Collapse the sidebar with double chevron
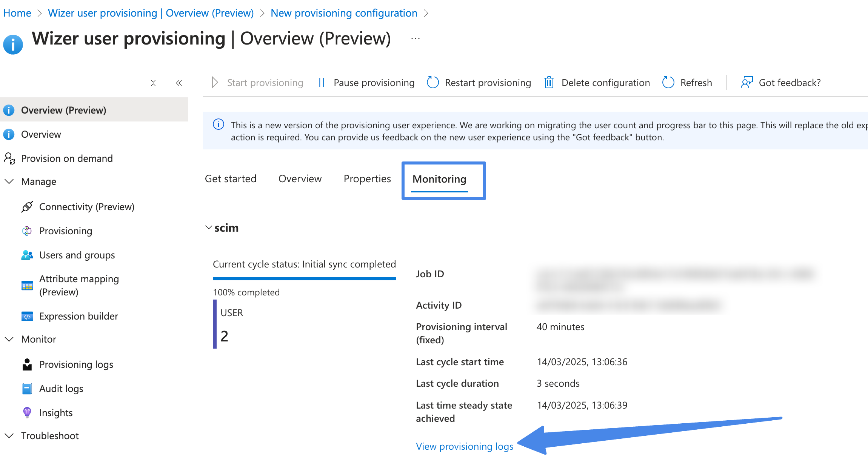The height and width of the screenshot is (455, 868). coord(179,83)
